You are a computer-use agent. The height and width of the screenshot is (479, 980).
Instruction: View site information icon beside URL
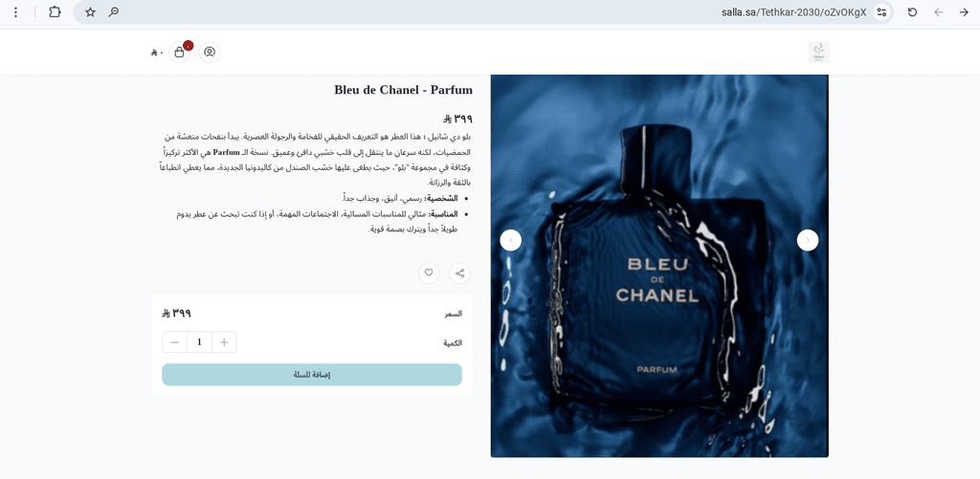tap(881, 11)
